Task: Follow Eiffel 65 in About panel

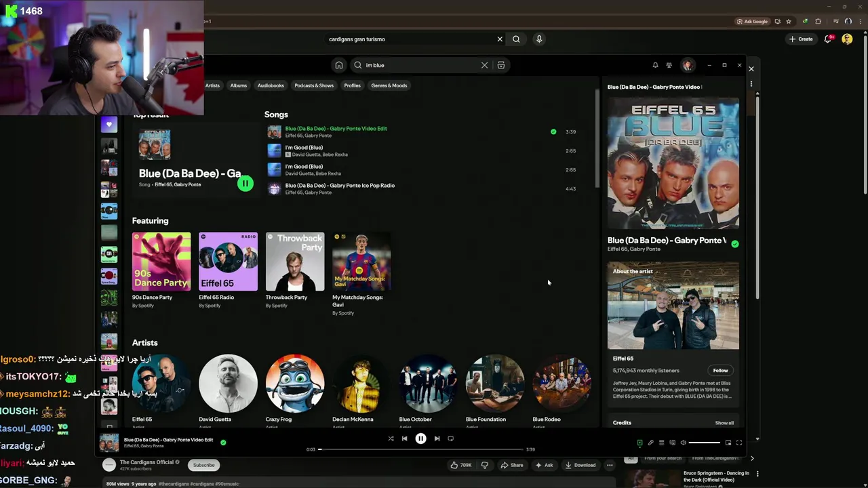Action: click(x=720, y=370)
